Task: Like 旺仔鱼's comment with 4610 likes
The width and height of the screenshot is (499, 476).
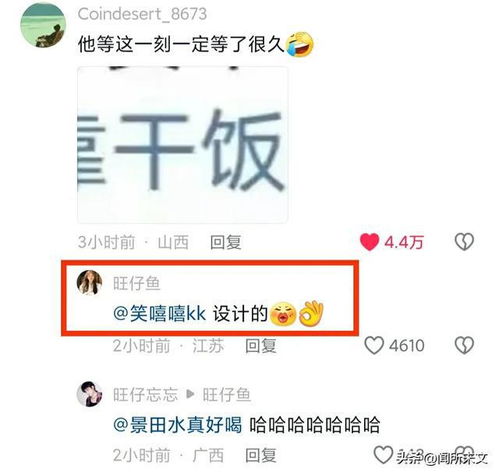Action: click(374, 345)
